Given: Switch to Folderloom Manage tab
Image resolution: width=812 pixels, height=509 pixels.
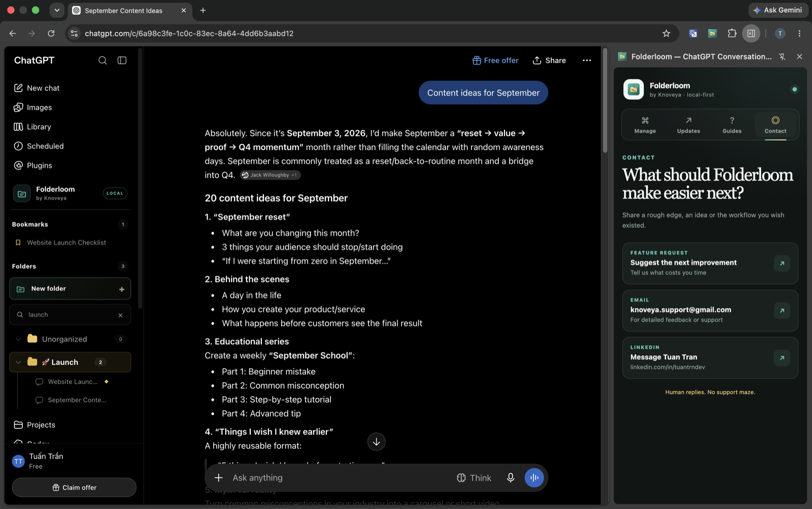Looking at the screenshot, I should click(645, 125).
